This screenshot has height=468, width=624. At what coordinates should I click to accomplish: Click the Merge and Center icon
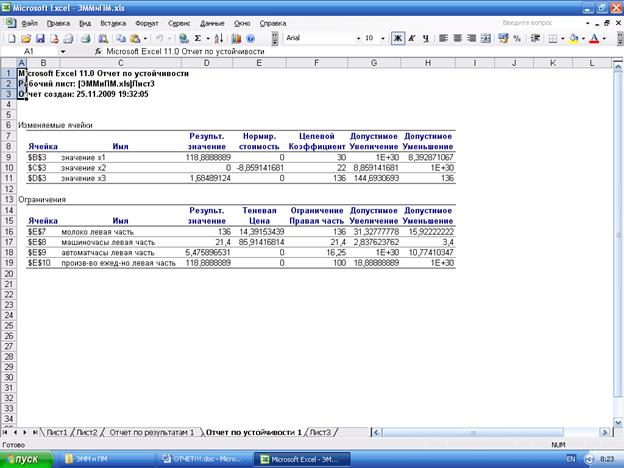pyautogui.click(x=485, y=38)
